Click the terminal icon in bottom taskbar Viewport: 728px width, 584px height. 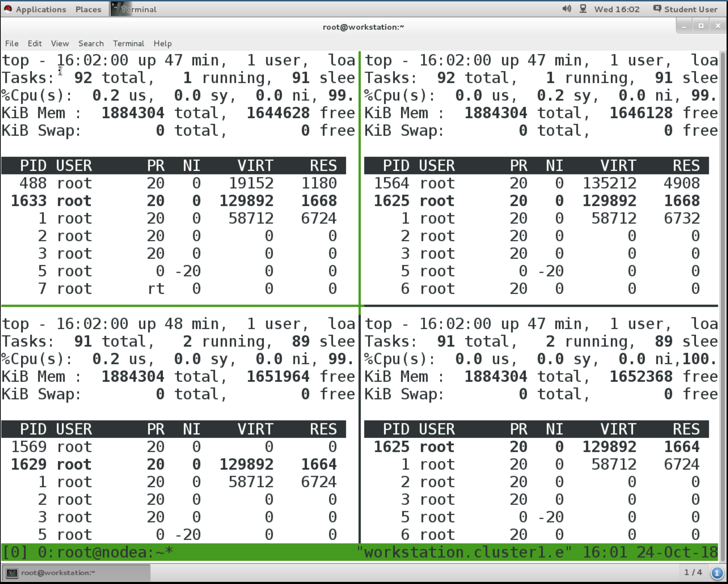[12, 573]
